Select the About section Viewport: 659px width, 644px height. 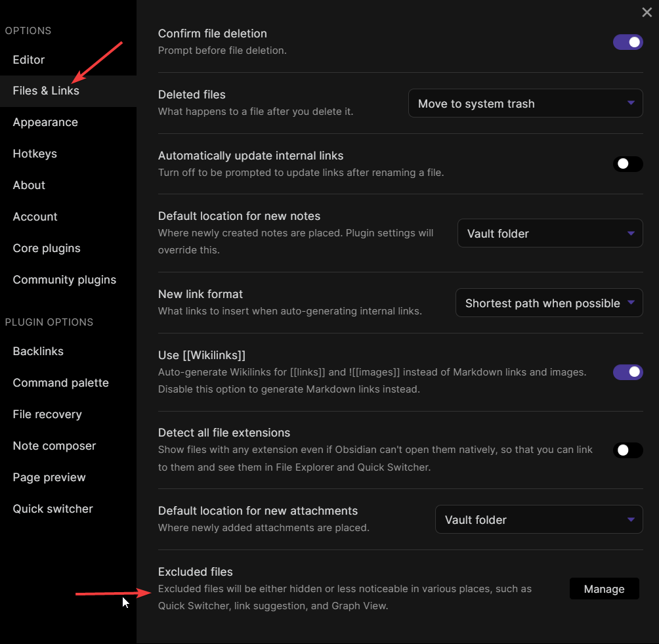(28, 185)
